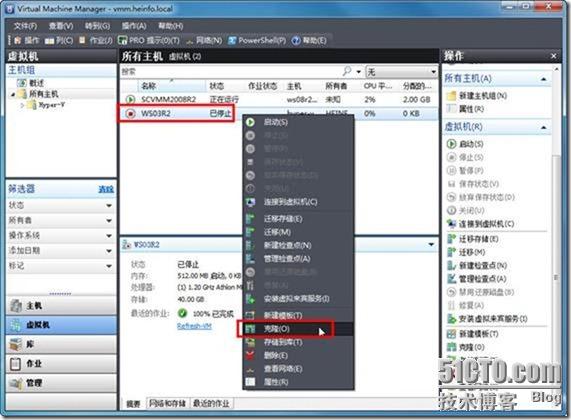This screenshot has width=571, height=420.
Task: Click 删除(E) red X icon in context menu
Action: coord(250,355)
